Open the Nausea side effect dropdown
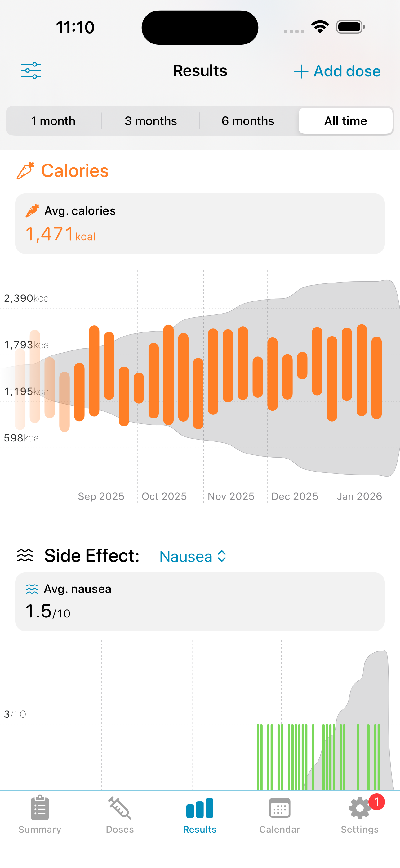This screenshot has height=868, width=400. point(186,556)
